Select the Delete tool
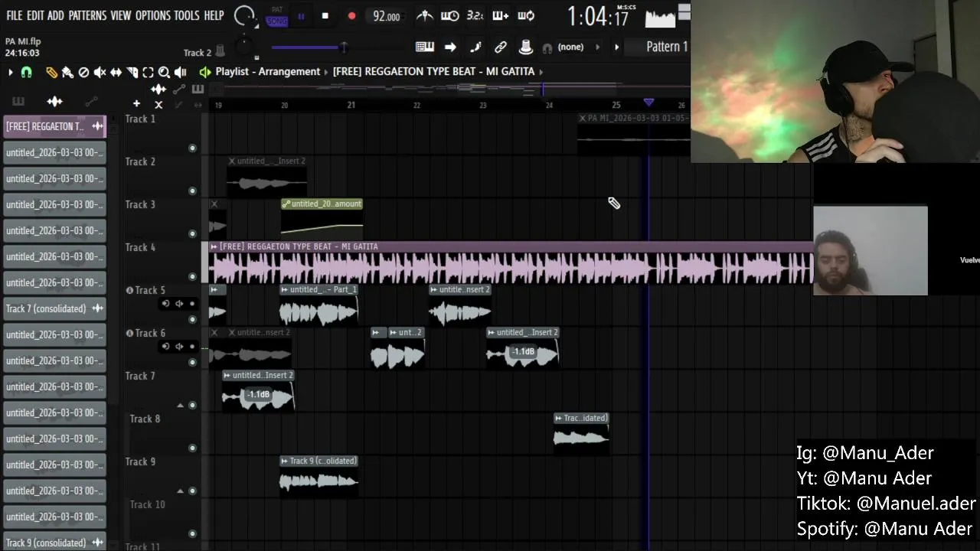Image resolution: width=980 pixels, height=551 pixels. (x=83, y=72)
